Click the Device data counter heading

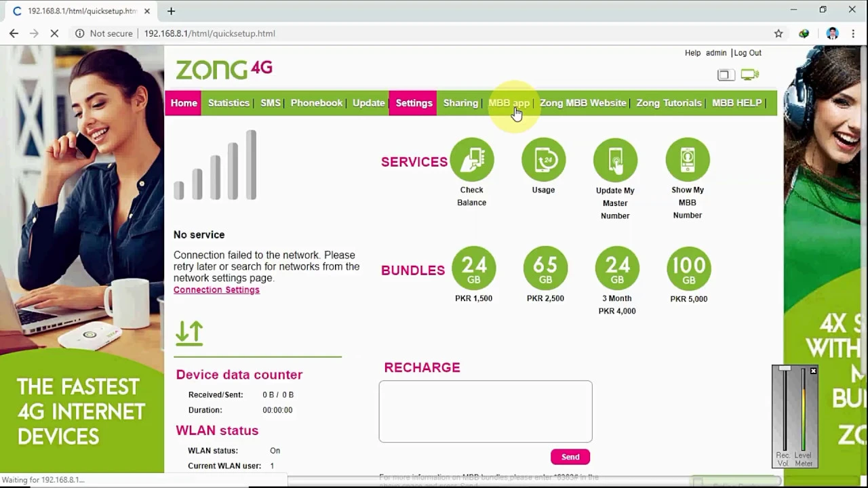[x=239, y=375]
